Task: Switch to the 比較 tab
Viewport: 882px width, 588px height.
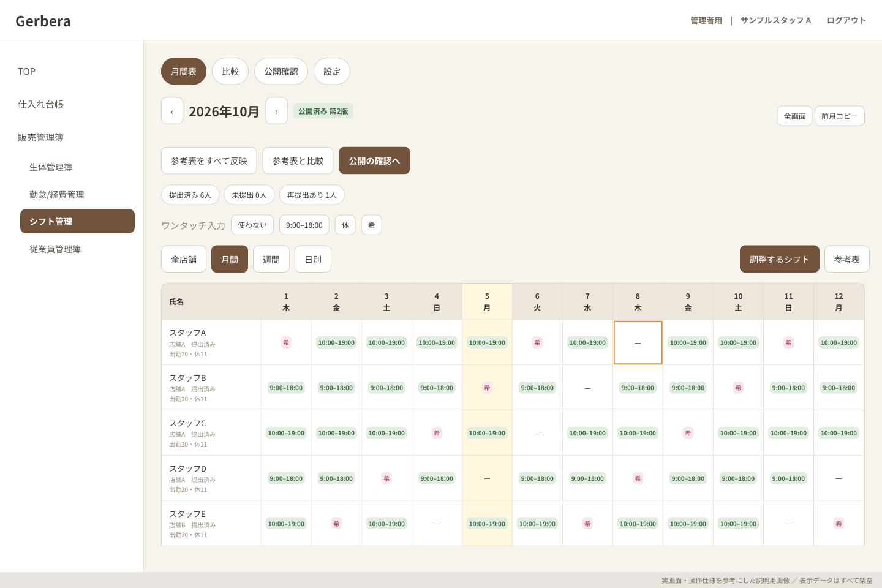Action: pos(230,71)
